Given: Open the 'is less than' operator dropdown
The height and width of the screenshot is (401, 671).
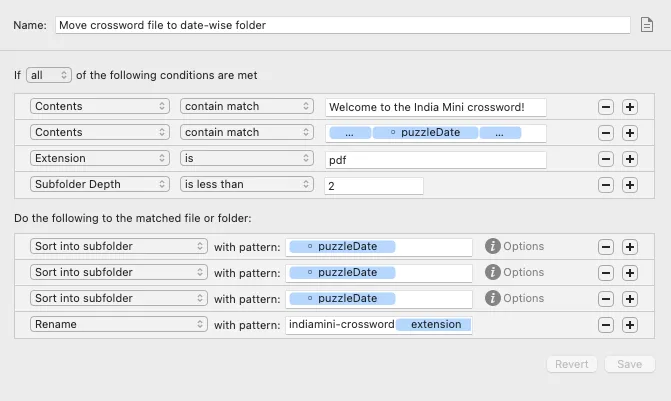Looking at the screenshot, I should pyautogui.click(x=246, y=184).
